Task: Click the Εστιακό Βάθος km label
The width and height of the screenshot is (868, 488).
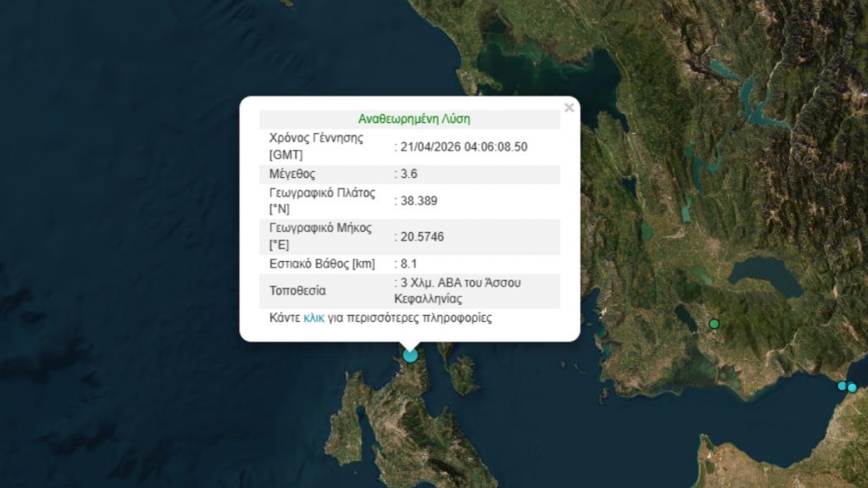Action: 325,263
